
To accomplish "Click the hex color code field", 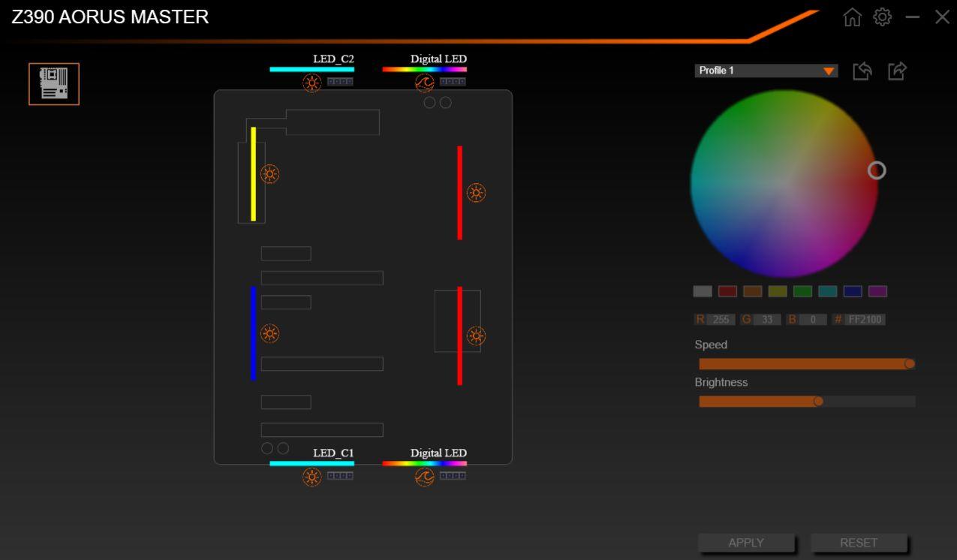I will click(865, 320).
